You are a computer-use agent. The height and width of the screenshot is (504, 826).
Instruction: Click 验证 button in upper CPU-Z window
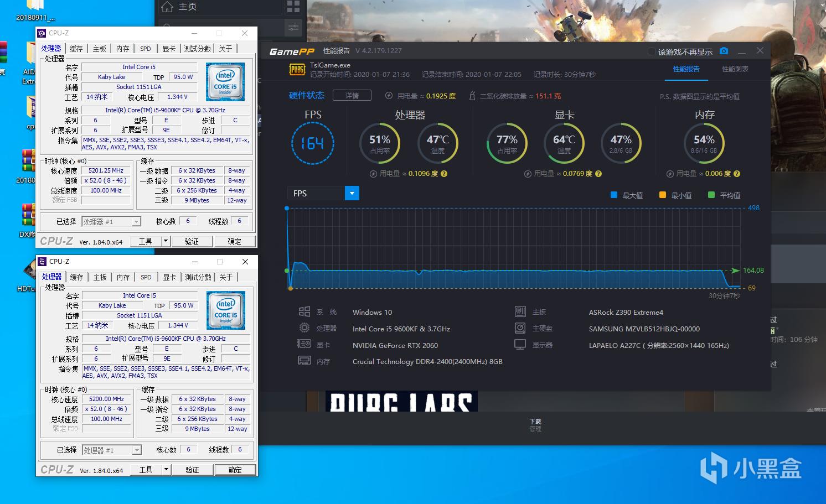coord(192,241)
